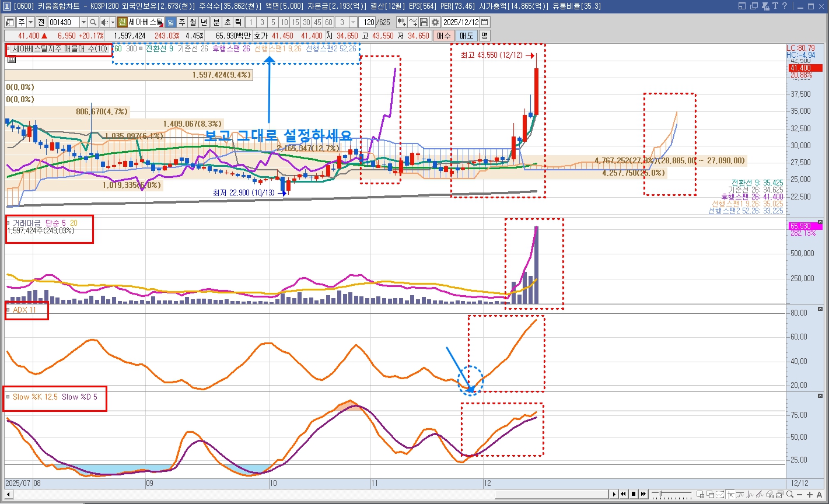Click the add-chart-pane icon in bottom toolbar
829x504 pixels.
point(700,494)
